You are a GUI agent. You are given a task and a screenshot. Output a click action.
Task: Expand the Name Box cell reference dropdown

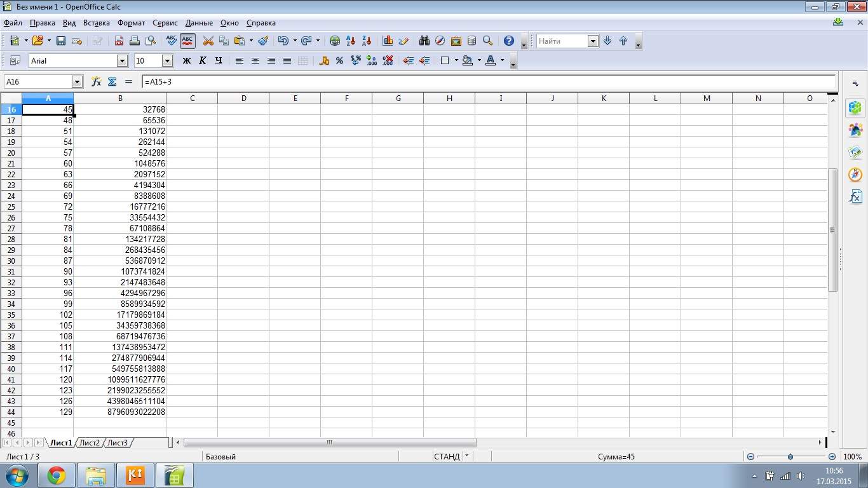pyautogui.click(x=78, y=82)
